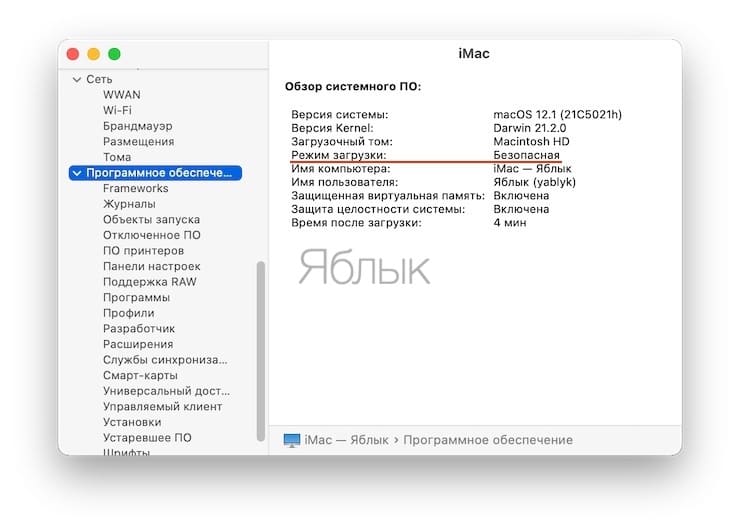Select Установки entry
The height and width of the screenshot is (532, 740).
(132, 422)
